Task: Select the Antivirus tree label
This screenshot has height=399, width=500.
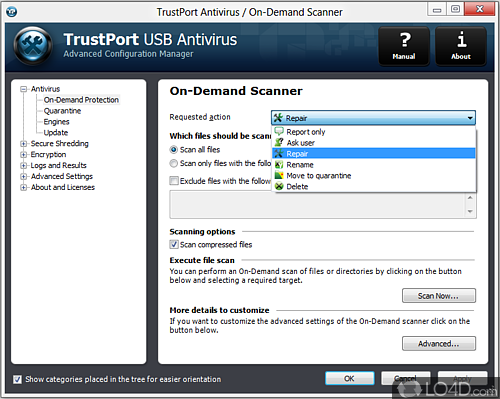Action: pos(45,89)
